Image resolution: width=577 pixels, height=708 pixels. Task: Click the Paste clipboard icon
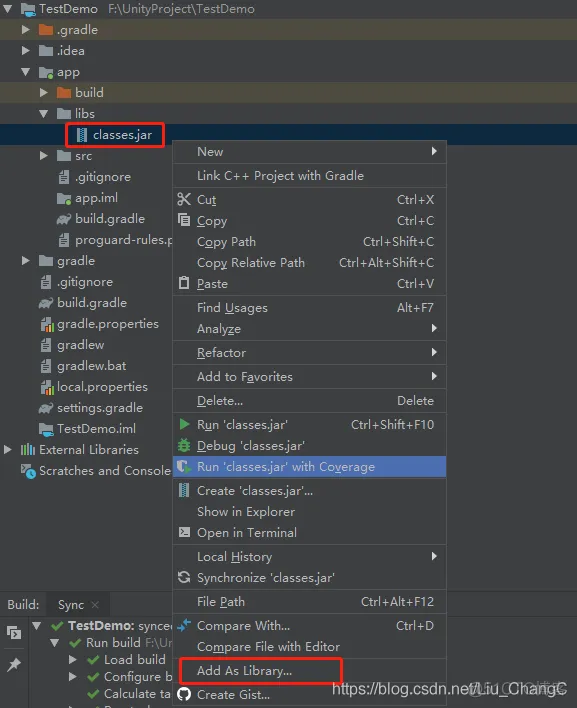184,283
